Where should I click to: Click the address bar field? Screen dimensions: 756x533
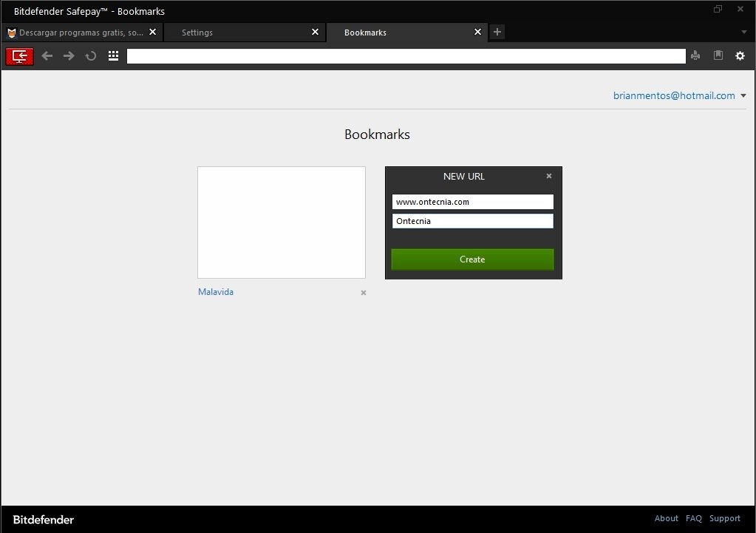406,56
